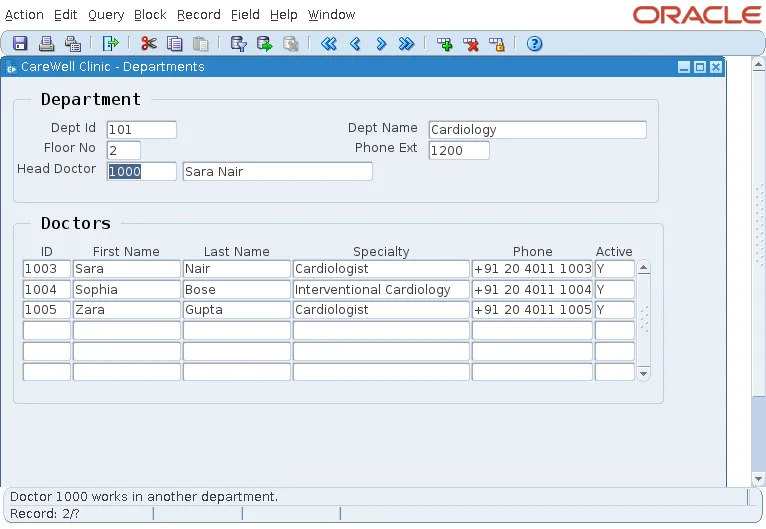
Task: Click the Cancel Query icon
Action: click(x=291, y=43)
